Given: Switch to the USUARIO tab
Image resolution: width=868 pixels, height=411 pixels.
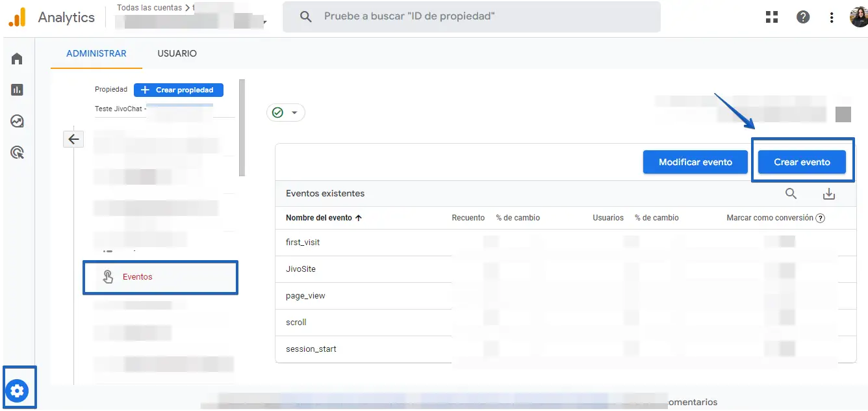Looking at the screenshot, I should tap(177, 53).
